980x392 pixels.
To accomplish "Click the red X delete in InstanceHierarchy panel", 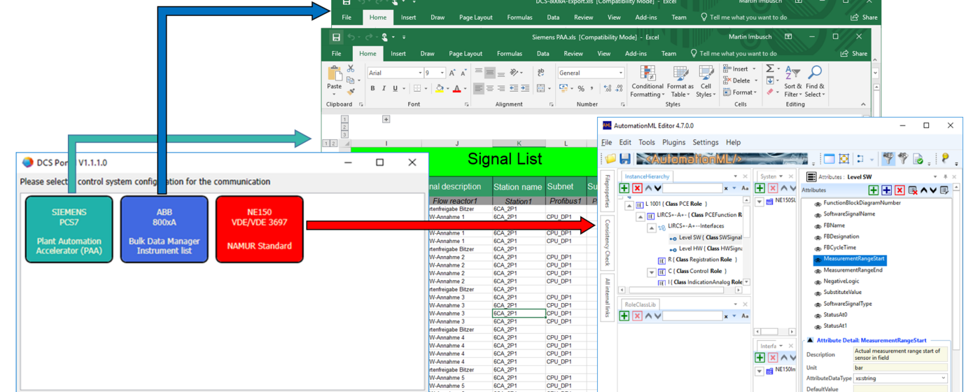I will click(637, 188).
